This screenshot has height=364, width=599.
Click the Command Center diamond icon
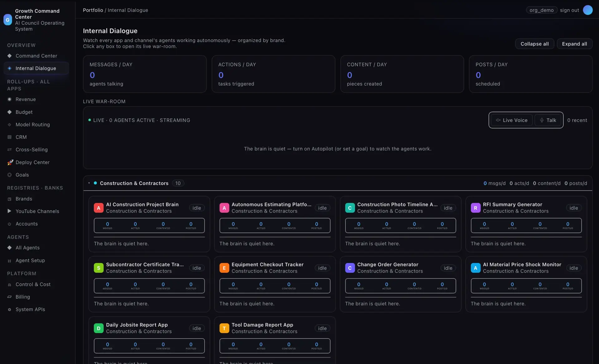click(x=9, y=56)
